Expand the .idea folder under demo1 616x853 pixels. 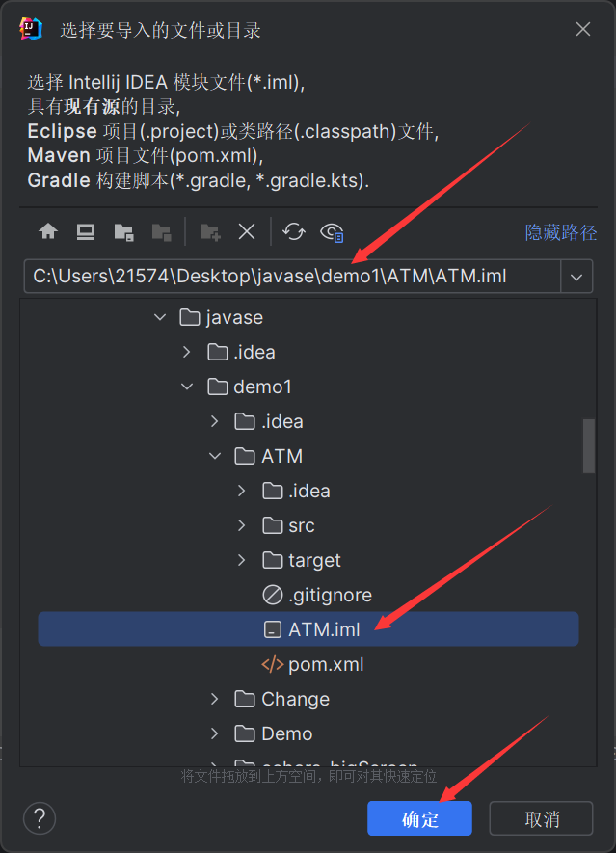click(x=214, y=421)
